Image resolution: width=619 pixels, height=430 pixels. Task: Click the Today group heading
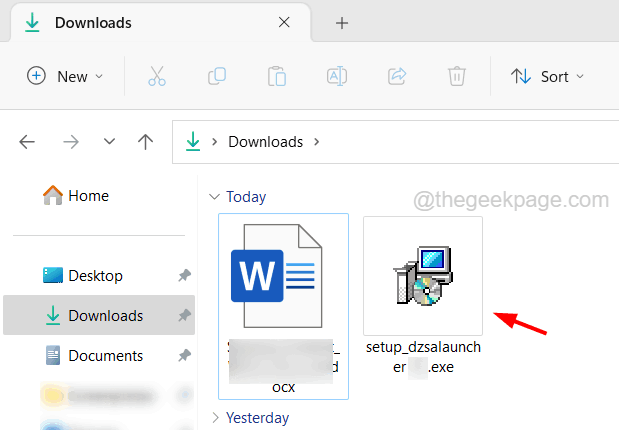(x=246, y=197)
